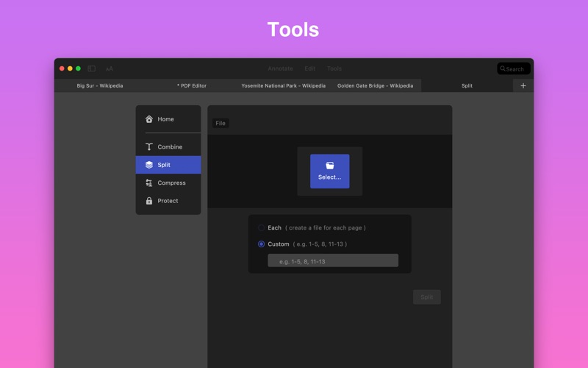Viewport: 588px width, 368px height.
Task: Open the Tools menu in title bar
Action: click(334, 68)
